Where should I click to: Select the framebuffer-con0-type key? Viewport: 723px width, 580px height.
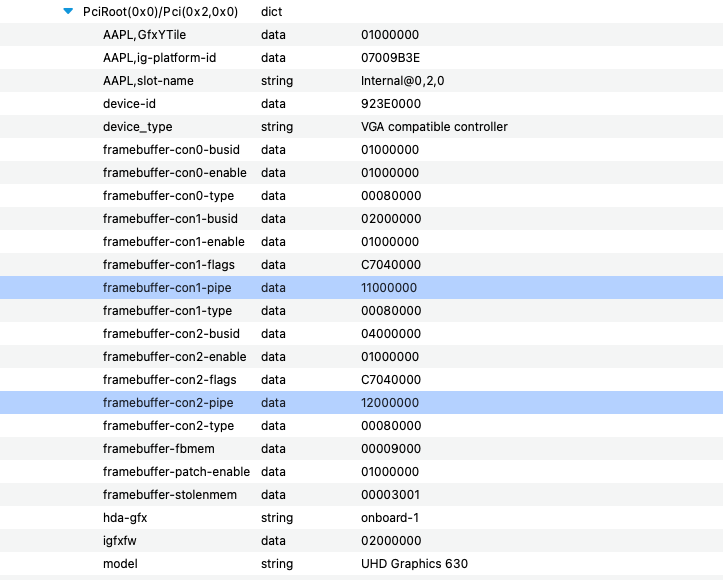tap(168, 196)
